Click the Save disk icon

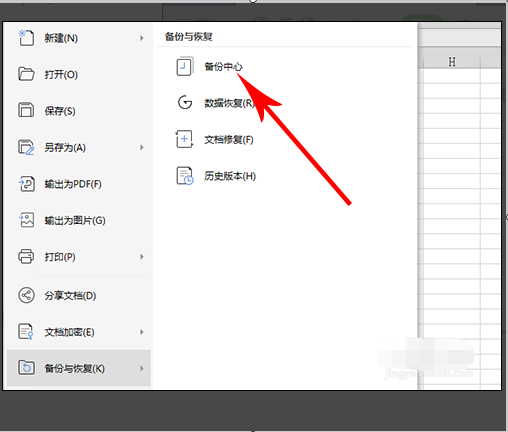[26, 110]
